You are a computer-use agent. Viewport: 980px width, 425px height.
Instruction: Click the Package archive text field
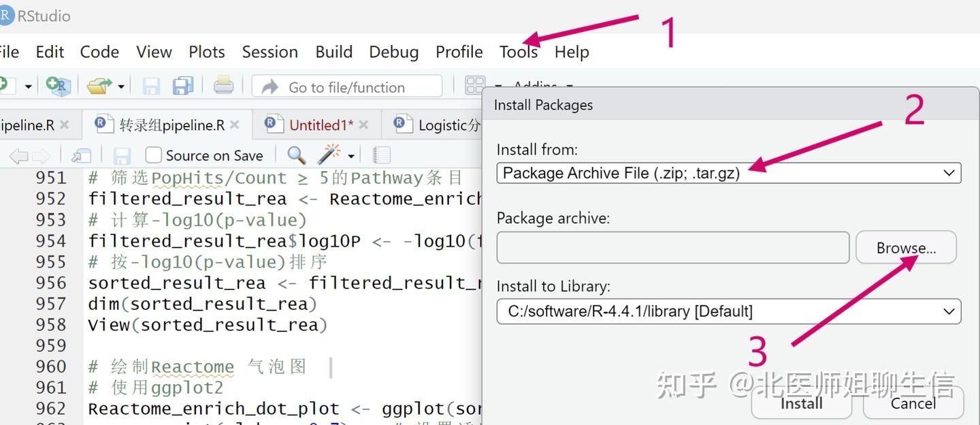[x=672, y=248]
